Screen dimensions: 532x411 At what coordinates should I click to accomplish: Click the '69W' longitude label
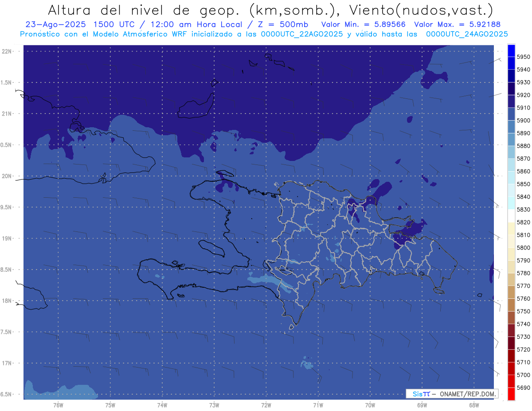tap(422, 405)
